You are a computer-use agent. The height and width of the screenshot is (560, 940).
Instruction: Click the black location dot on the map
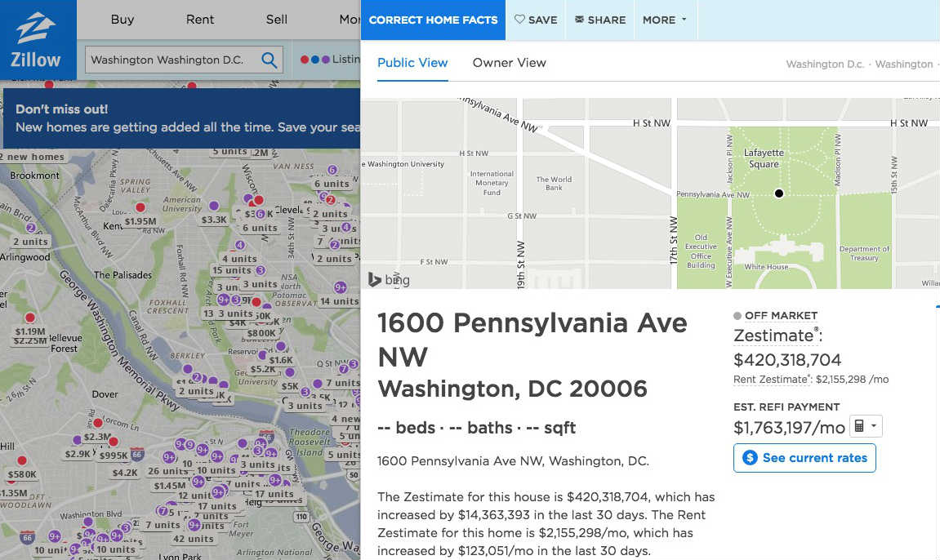pos(779,193)
